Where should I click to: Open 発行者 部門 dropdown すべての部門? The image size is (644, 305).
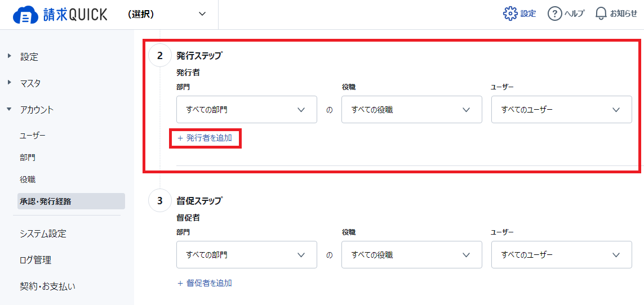pyautogui.click(x=246, y=110)
